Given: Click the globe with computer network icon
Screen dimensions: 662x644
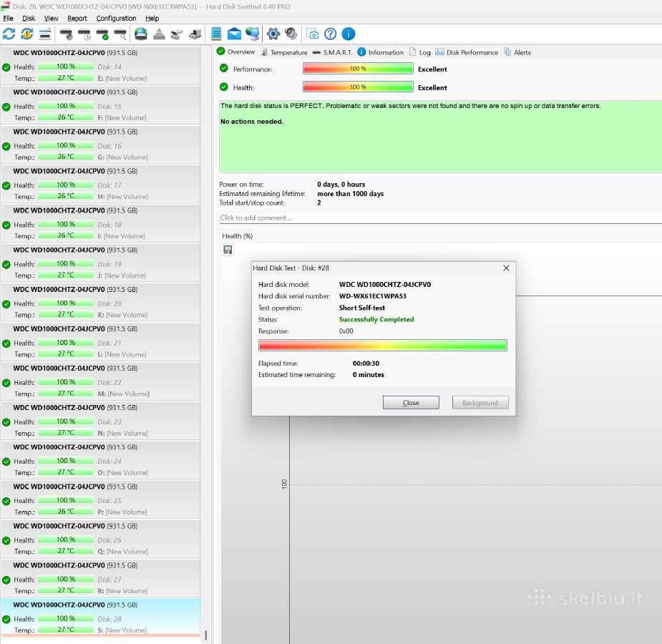Looking at the screenshot, I should tap(253, 34).
